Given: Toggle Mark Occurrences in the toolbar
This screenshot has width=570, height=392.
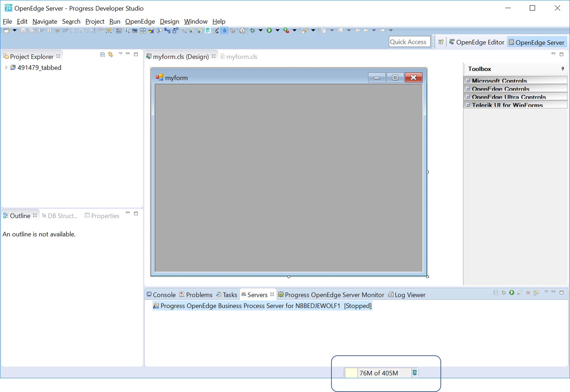Looking at the screenshot, I should click(x=224, y=30).
